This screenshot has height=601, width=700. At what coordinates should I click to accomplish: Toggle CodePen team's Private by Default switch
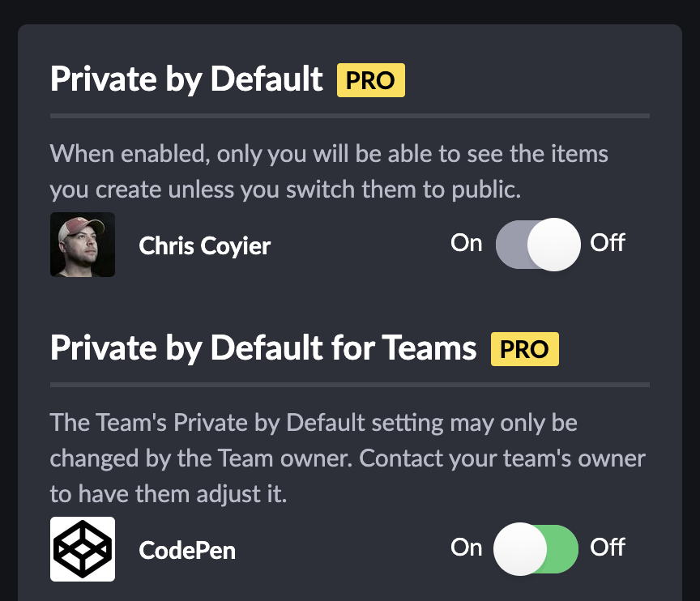(x=537, y=548)
